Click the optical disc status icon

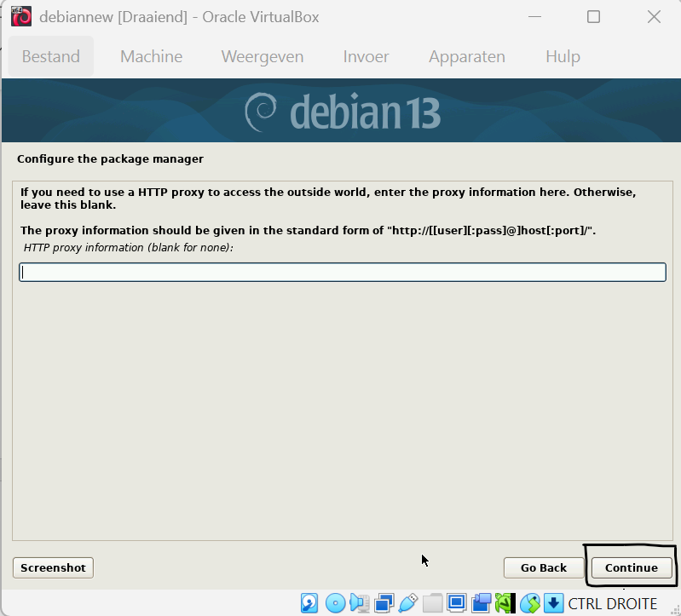tap(335, 603)
